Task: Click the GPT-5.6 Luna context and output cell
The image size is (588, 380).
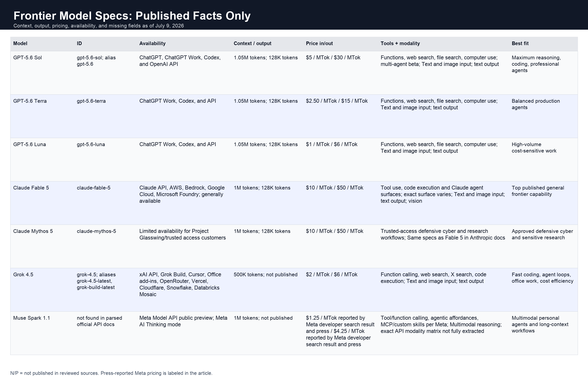Action: point(266,145)
